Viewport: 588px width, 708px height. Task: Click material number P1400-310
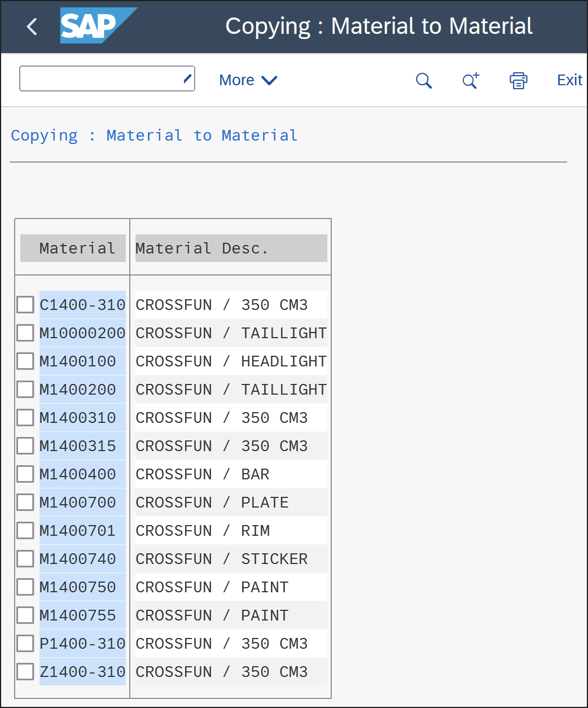(82, 644)
